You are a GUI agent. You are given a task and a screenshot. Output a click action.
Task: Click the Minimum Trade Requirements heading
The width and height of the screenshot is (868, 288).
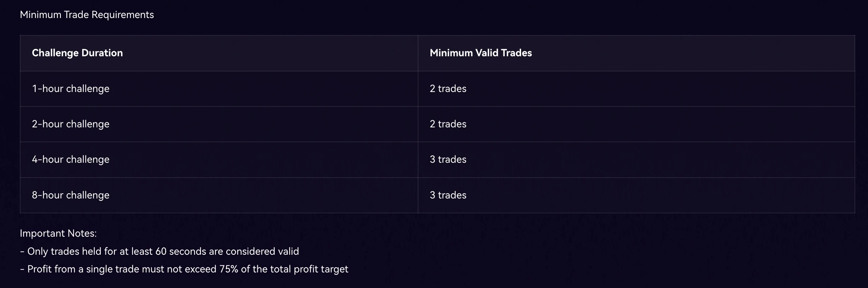87,15
